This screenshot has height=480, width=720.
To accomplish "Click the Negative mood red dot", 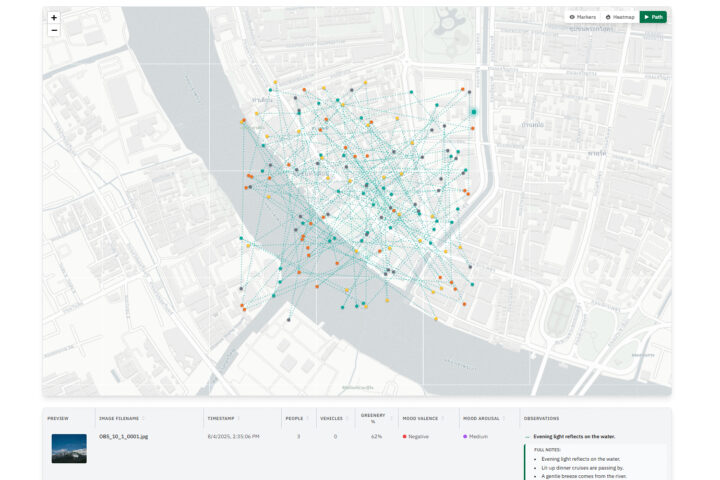I will point(404,437).
